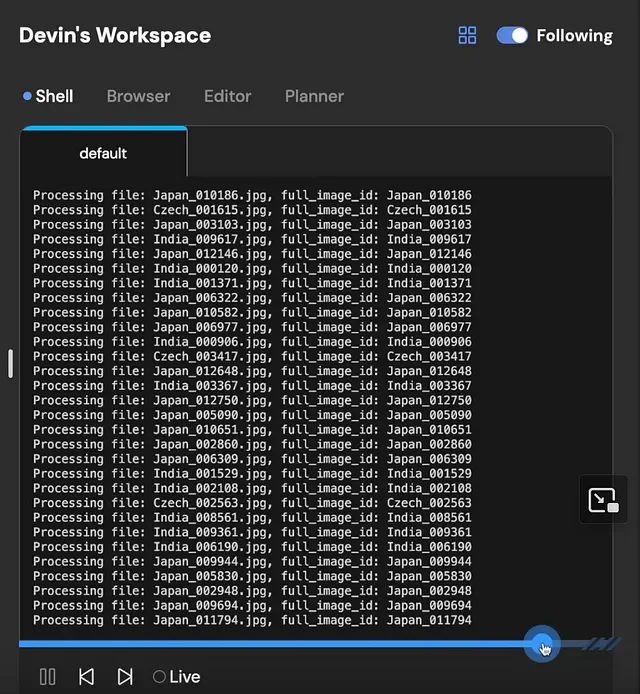Click the line with India_009361.jpg
Screen dimensions: 640x694
point(252,532)
